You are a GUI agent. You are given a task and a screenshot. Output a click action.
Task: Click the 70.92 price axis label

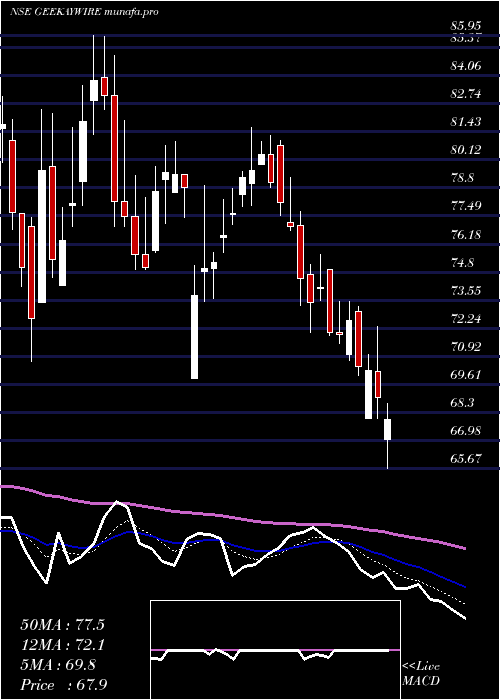[467, 346]
